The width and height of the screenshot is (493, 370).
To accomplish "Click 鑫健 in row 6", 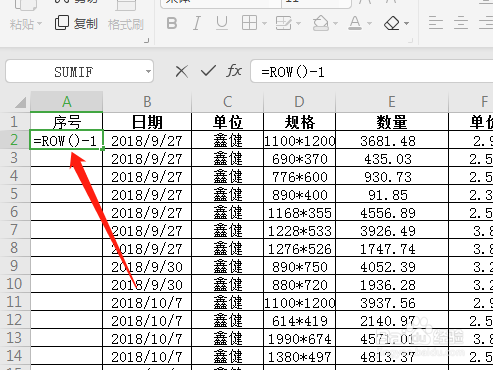I will (228, 212).
